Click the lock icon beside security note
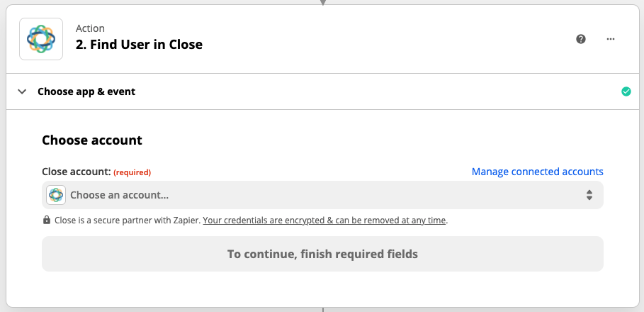Viewport: 644px width, 312px height. pyautogui.click(x=47, y=220)
